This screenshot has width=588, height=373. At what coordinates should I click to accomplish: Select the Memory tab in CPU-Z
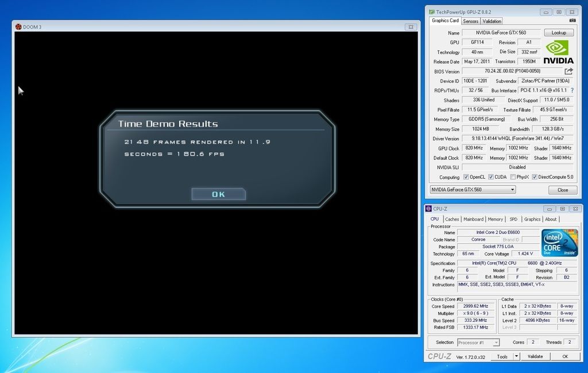[x=495, y=219]
